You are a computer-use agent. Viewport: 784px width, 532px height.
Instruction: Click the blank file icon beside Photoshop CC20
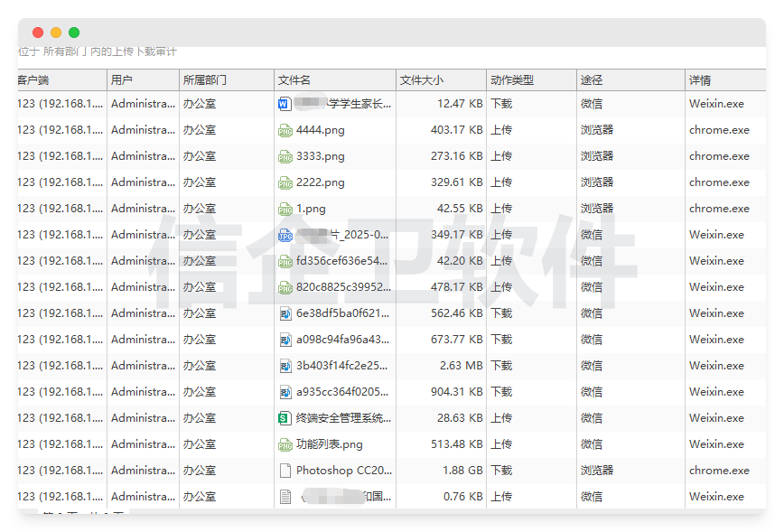285,471
